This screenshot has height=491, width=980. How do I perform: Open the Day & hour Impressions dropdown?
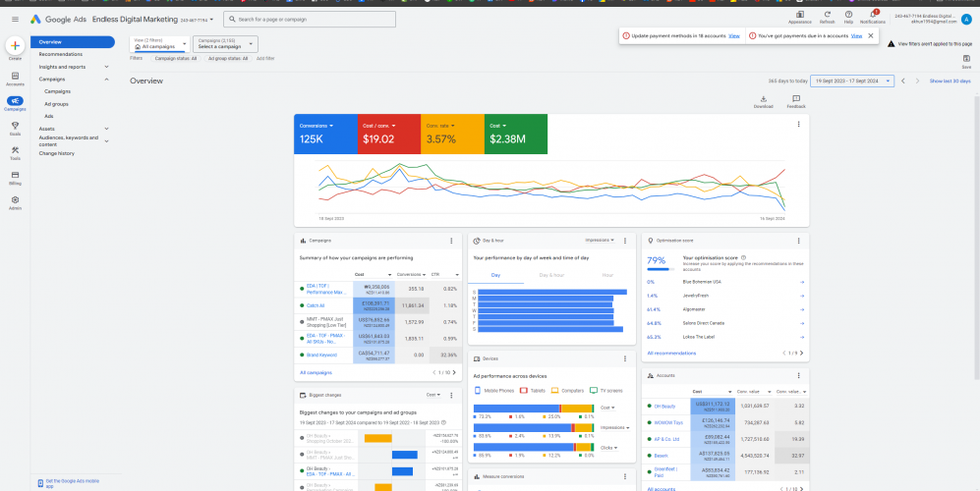pyautogui.click(x=600, y=240)
